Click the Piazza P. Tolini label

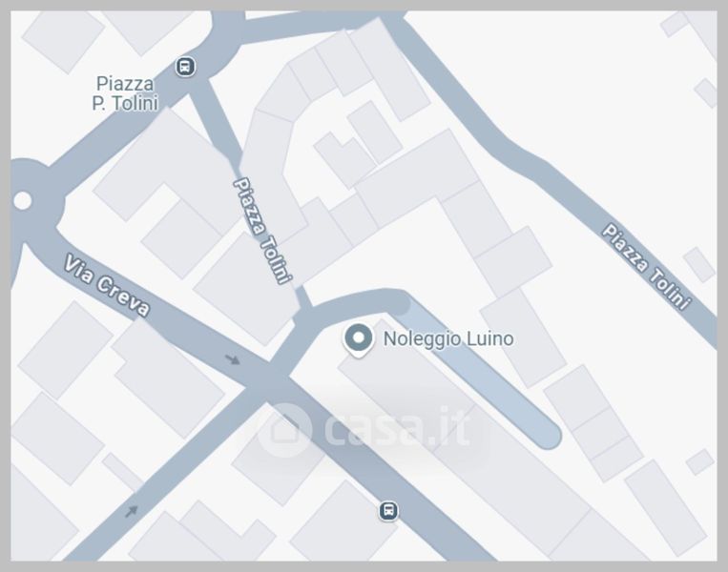pyautogui.click(x=125, y=93)
